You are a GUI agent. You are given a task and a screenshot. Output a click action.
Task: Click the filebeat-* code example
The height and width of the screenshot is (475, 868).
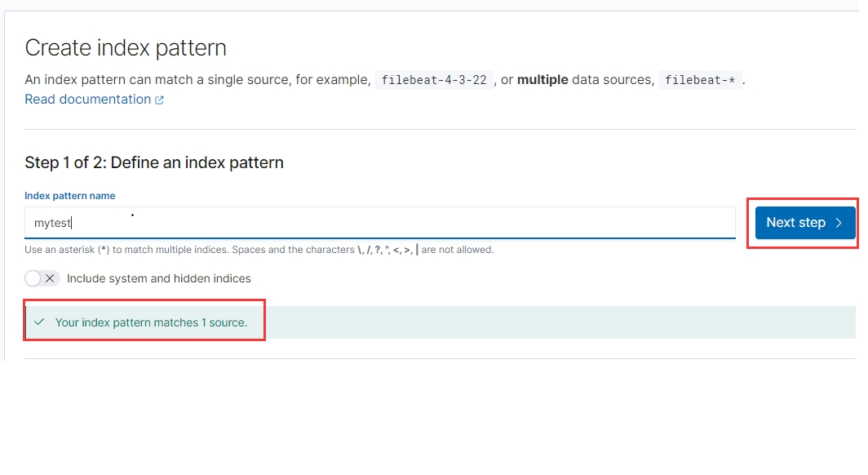pyautogui.click(x=700, y=80)
